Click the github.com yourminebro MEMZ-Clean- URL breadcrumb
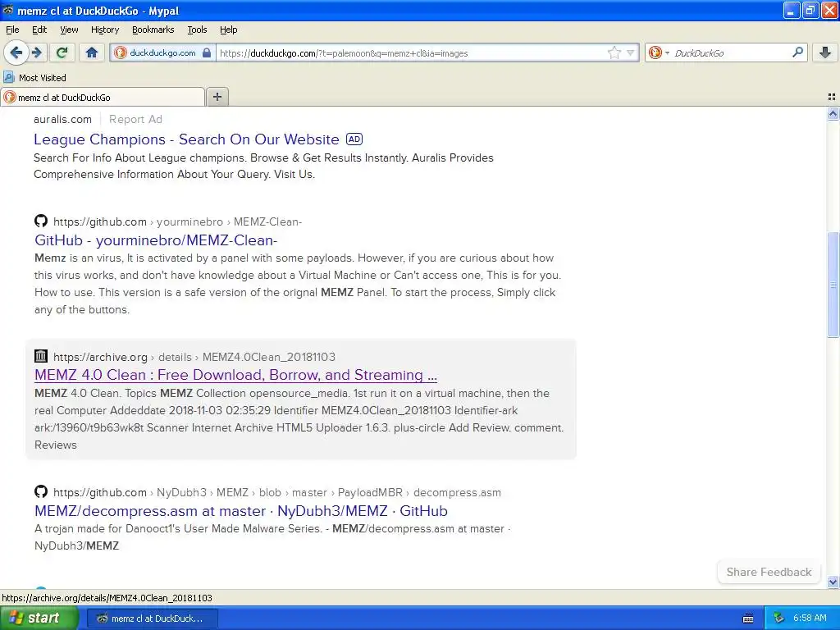 [x=177, y=221]
